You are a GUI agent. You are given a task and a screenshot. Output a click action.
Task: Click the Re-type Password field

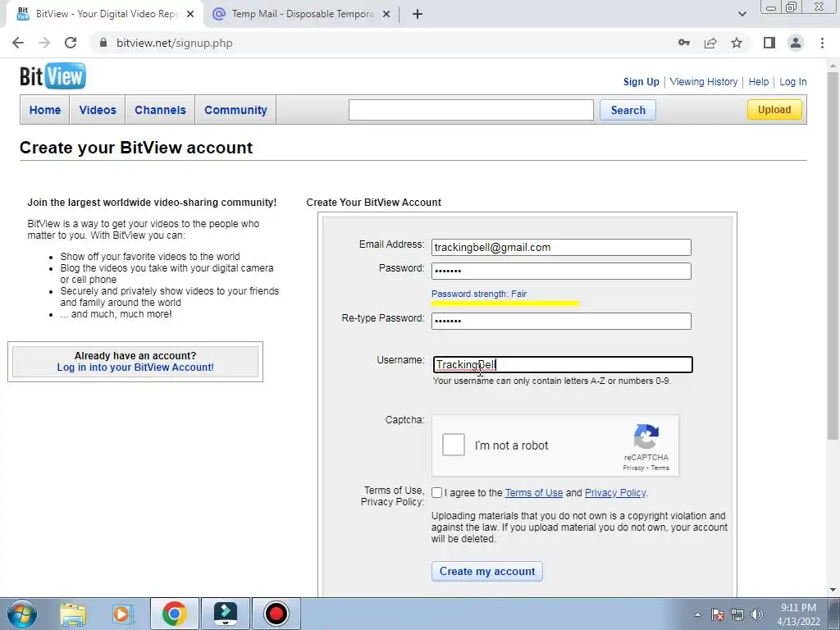coord(561,321)
